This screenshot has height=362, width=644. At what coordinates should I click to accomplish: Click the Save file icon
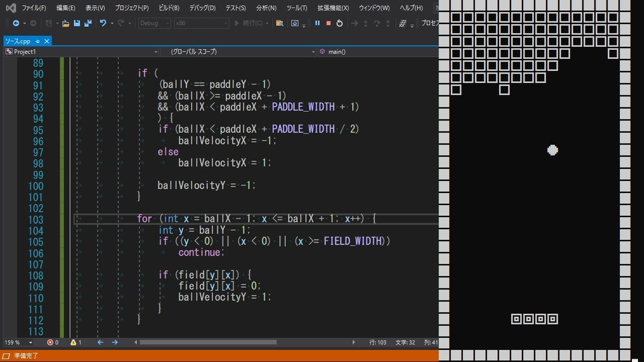pyautogui.click(x=77, y=23)
